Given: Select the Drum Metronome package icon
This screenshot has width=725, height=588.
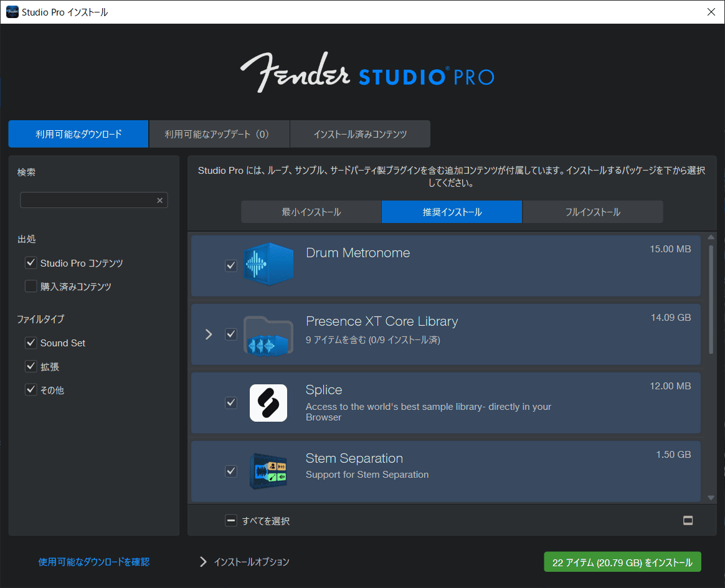Looking at the screenshot, I should pos(268,265).
